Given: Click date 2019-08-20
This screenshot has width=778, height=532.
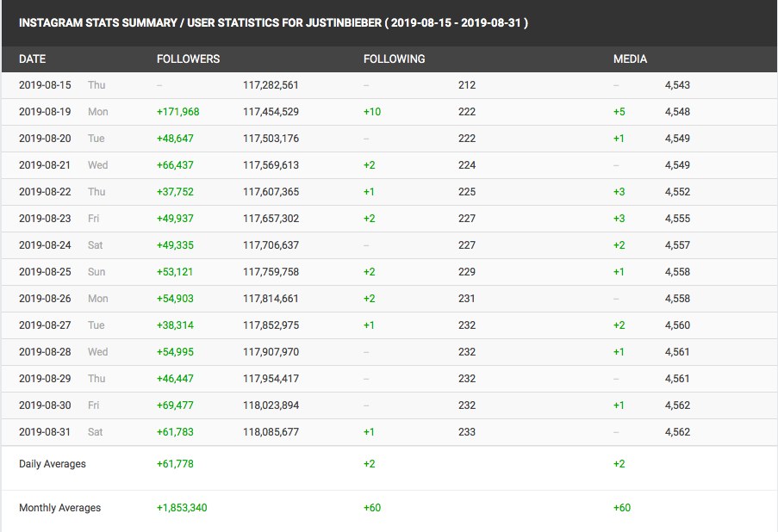Looking at the screenshot, I should 45,139.
